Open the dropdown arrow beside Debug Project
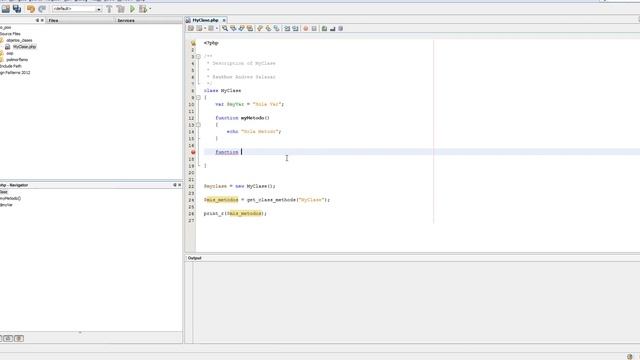 click(150, 9)
